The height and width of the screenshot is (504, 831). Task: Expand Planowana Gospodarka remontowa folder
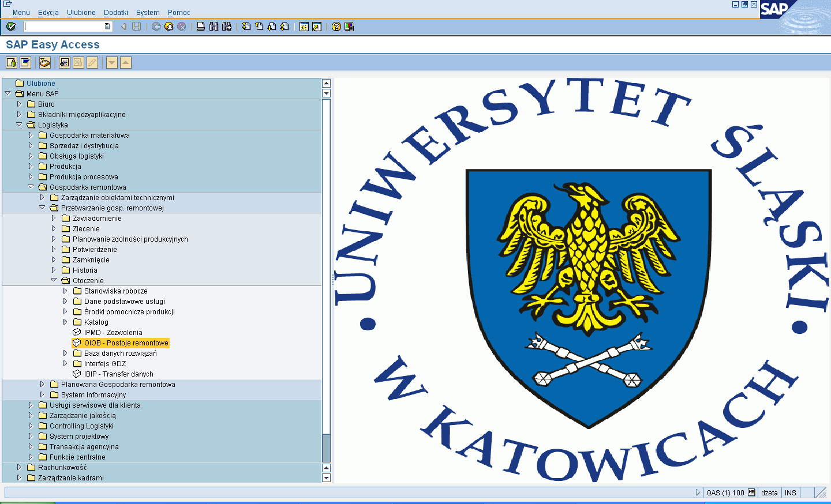[42, 384]
